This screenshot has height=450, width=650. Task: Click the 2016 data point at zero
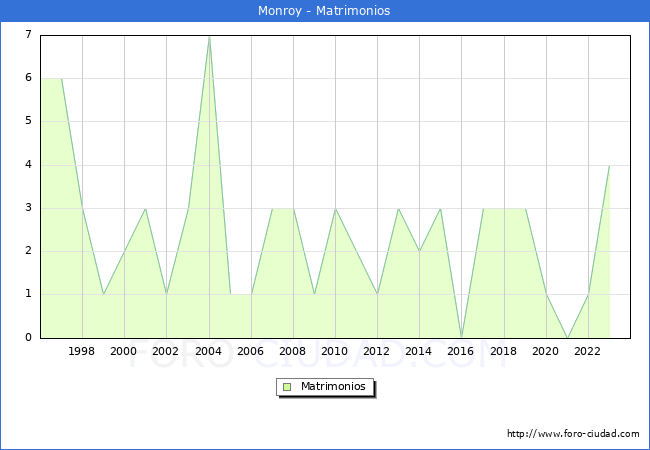pos(461,337)
